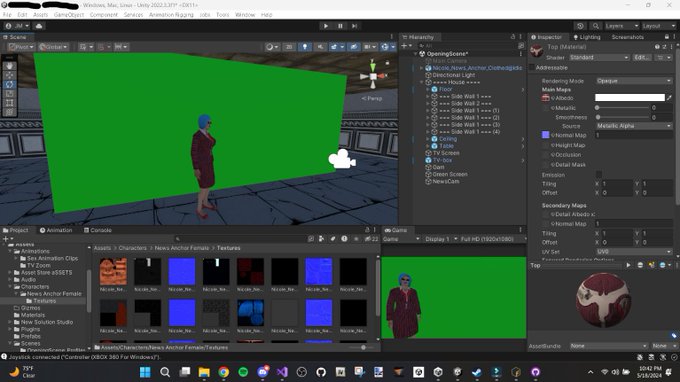
Task: Click the Step frame button
Action: pyautogui.click(x=354, y=26)
